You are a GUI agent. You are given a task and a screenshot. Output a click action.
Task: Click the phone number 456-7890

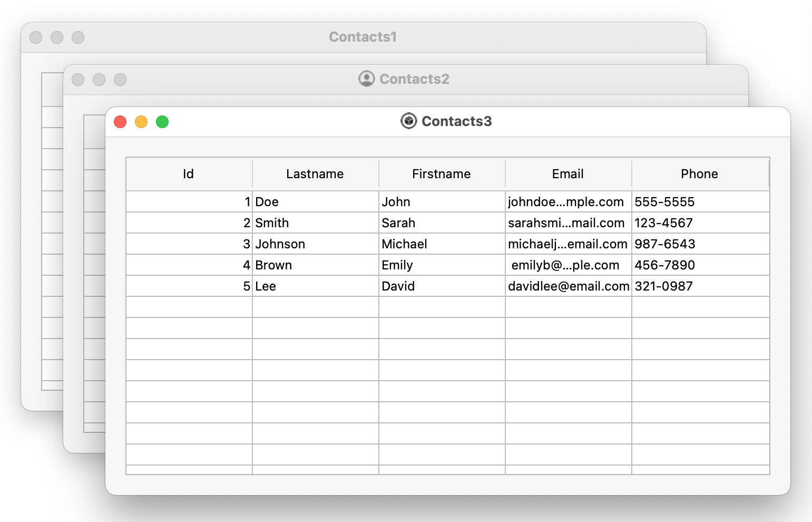click(664, 265)
